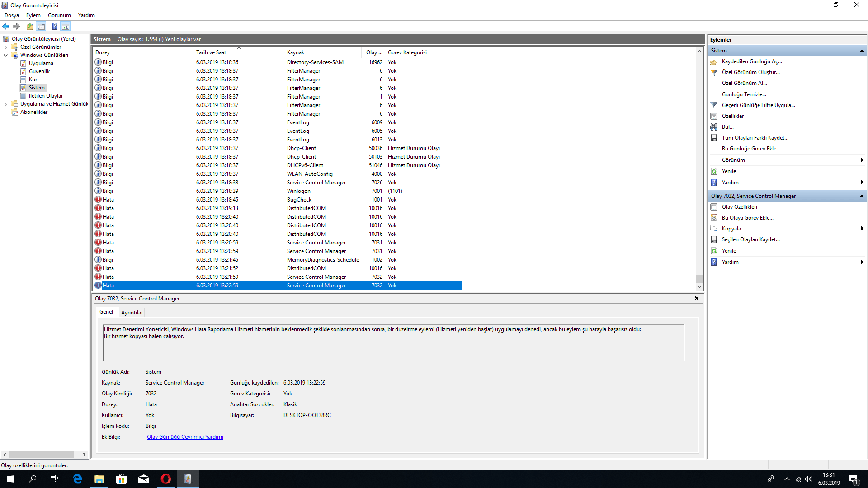Click the blue Help question mark toolbar icon

point(54,26)
